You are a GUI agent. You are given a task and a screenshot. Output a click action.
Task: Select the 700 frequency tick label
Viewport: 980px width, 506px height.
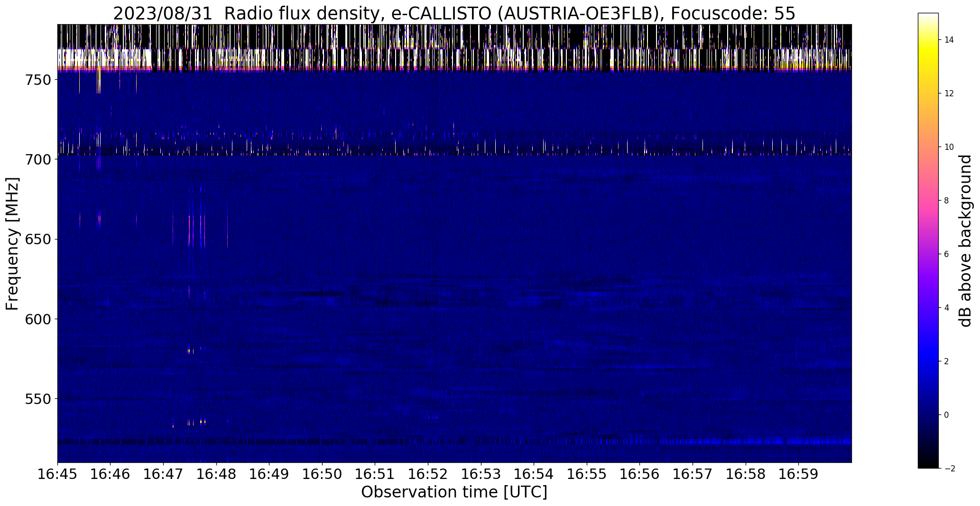37,160
